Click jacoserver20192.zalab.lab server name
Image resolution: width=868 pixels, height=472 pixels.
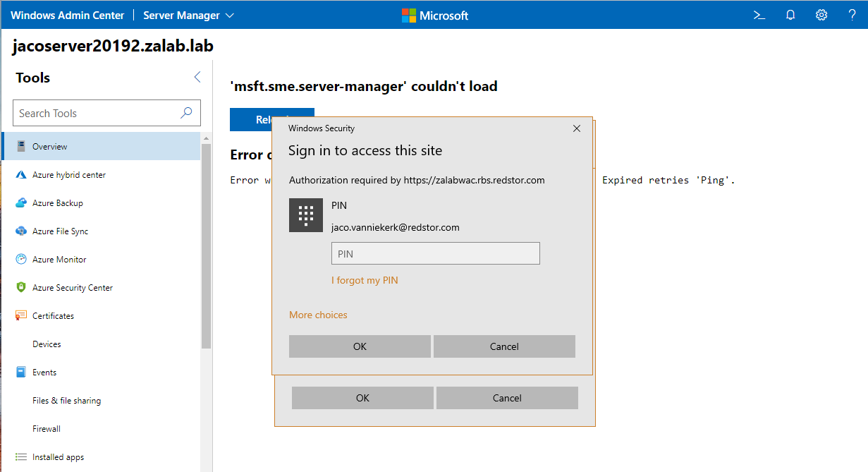113,47
